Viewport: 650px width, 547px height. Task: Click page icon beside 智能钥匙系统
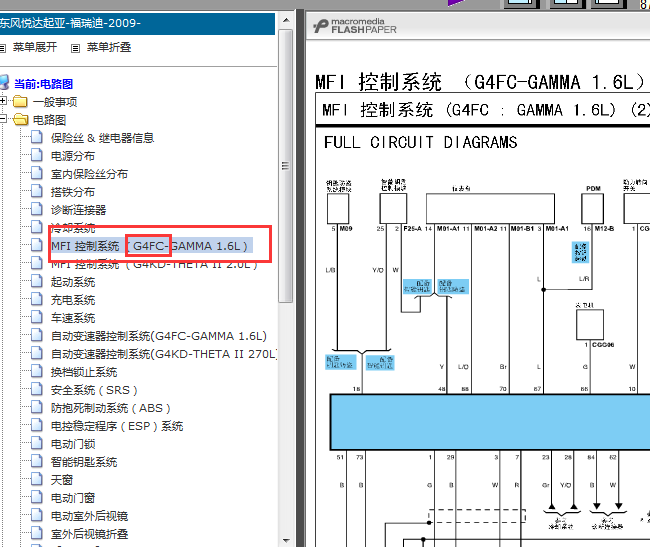pos(37,461)
